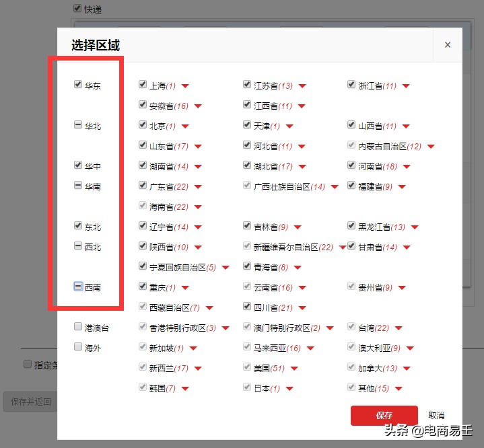Viewport: 484px width, 448px height.
Task: Expand the 宁夏回族自治区 dropdown arrow
Action: coord(226,268)
